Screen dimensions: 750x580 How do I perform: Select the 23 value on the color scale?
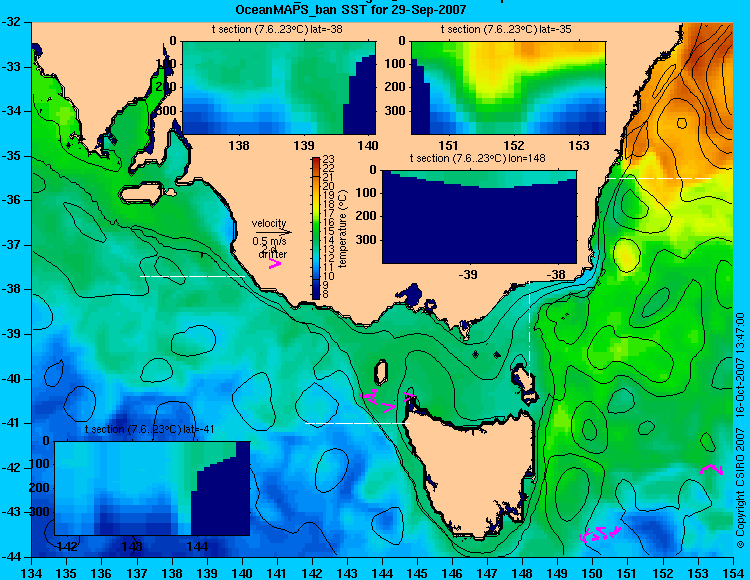(329, 159)
